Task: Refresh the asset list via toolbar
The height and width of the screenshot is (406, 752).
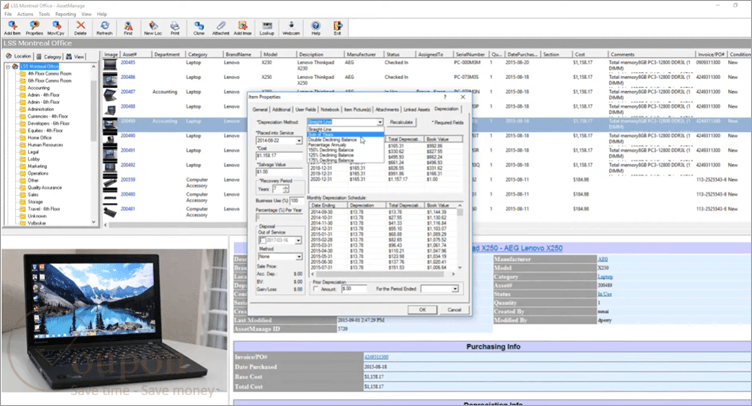Action: point(104,28)
